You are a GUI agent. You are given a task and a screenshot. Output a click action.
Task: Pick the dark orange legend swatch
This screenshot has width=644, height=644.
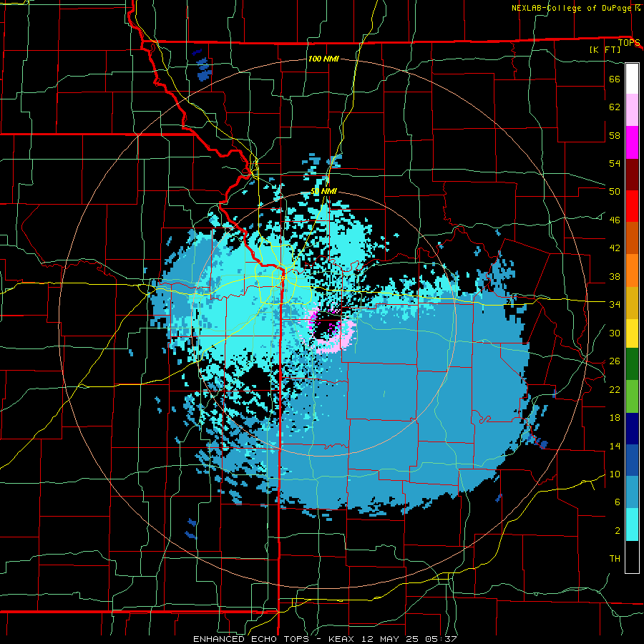(x=632, y=238)
